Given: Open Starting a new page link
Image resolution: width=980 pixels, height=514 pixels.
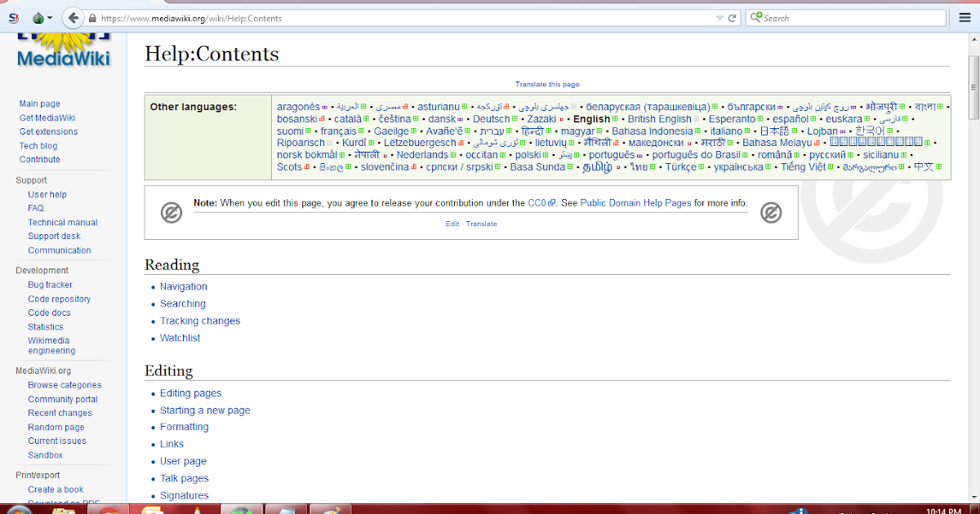Looking at the screenshot, I should (205, 410).
